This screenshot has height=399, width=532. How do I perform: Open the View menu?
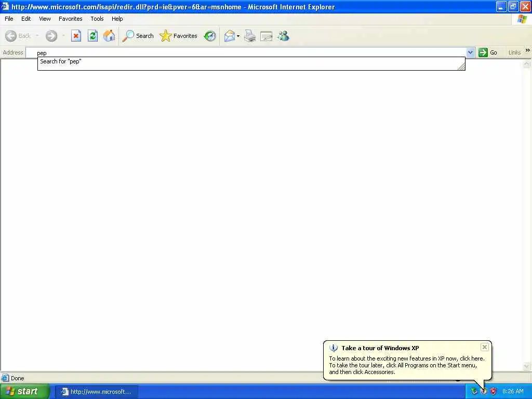coord(45,19)
